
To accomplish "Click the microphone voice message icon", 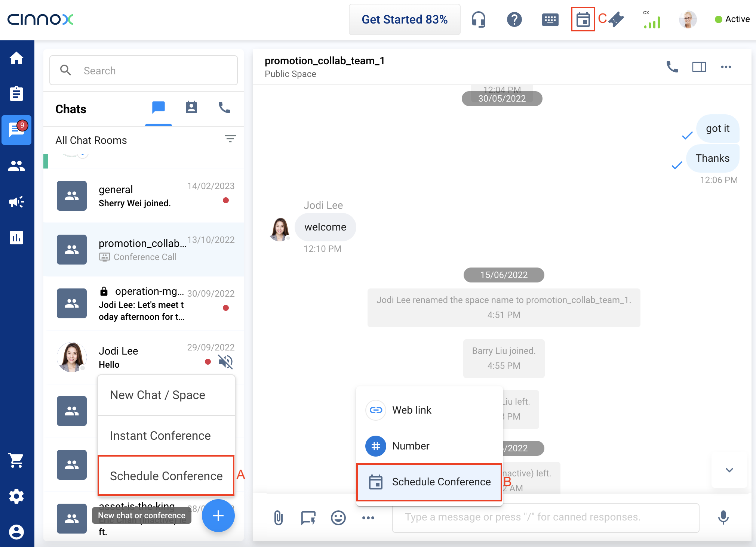I will (723, 517).
